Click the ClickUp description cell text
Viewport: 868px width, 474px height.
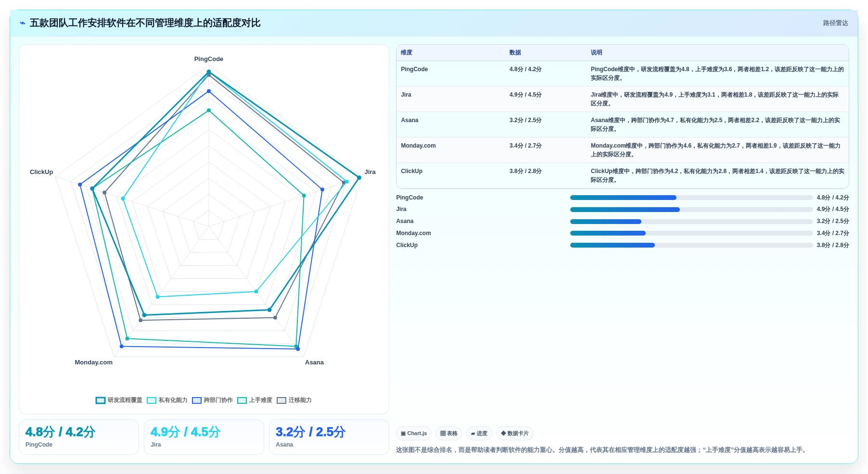pos(717,175)
